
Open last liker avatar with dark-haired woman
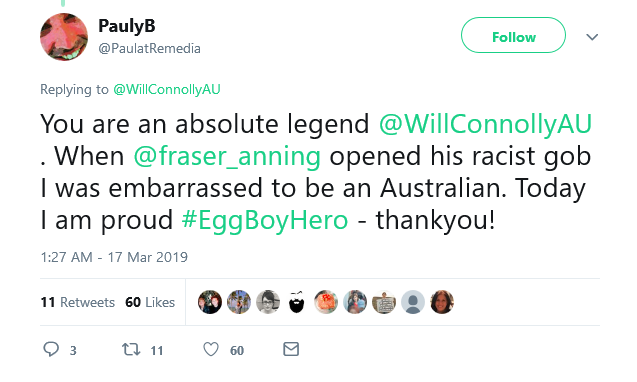point(442,302)
